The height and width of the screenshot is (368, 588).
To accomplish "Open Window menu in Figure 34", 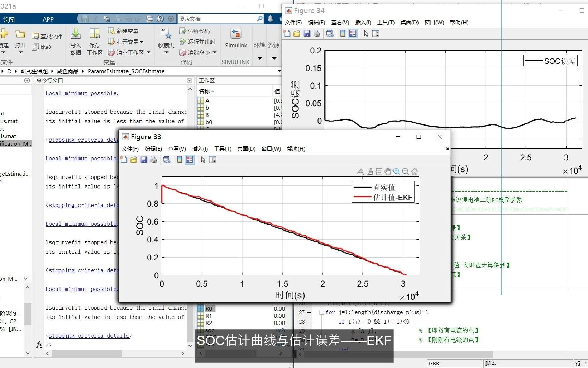I will pyautogui.click(x=434, y=22).
